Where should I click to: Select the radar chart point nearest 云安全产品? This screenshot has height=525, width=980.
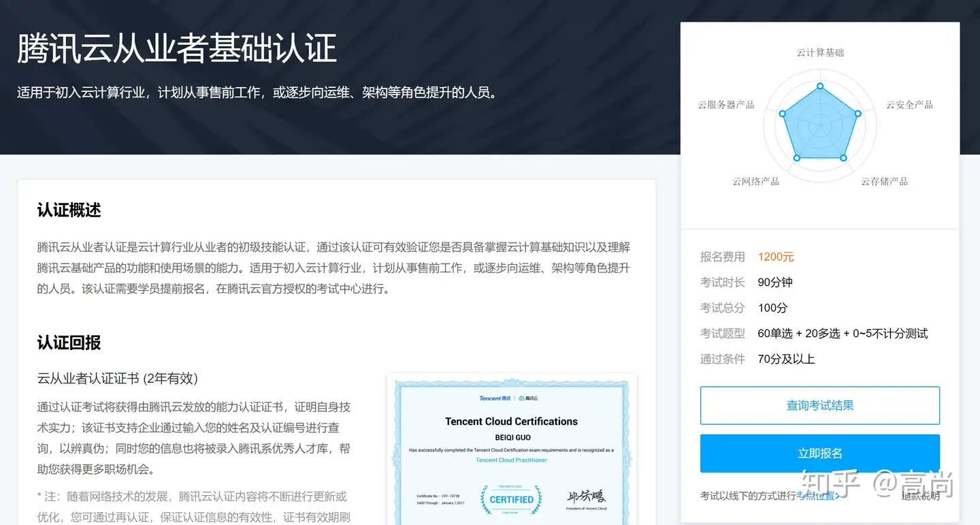[857, 114]
